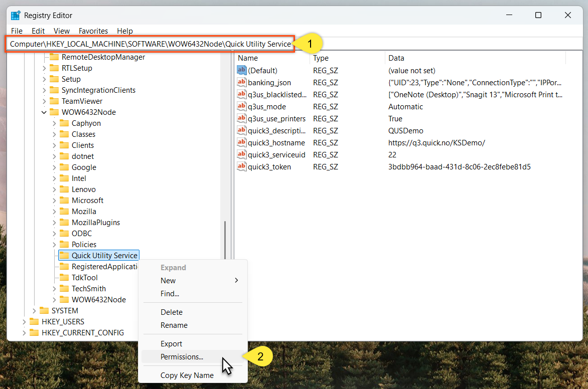
Task: Open the Favorites menu
Action: click(93, 31)
